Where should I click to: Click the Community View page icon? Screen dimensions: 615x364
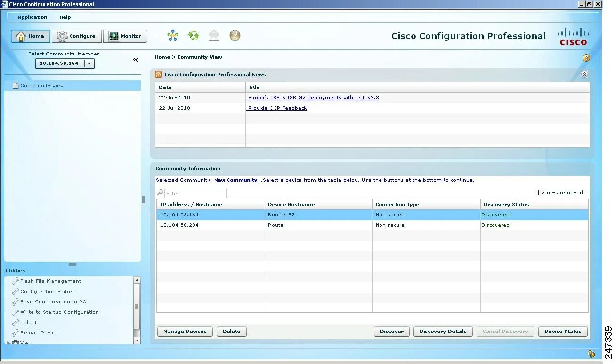click(16, 86)
